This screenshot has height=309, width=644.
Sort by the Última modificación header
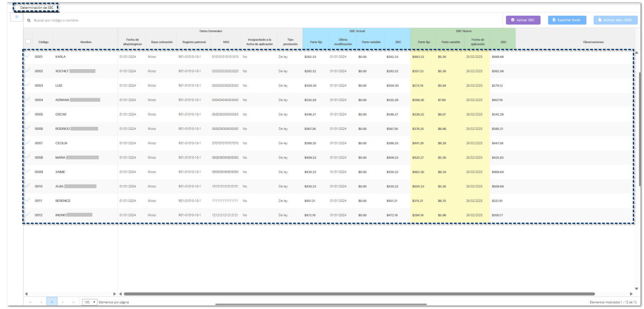tap(343, 42)
